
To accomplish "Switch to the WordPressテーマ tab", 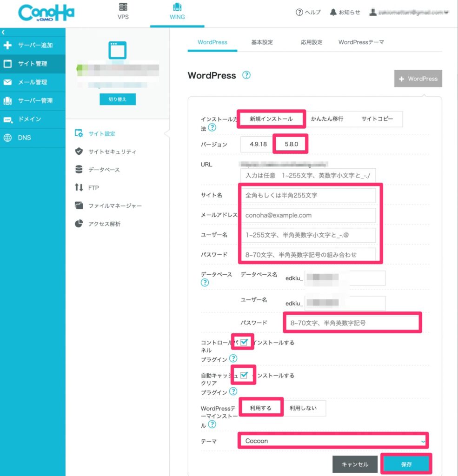I will tap(361, 42).
